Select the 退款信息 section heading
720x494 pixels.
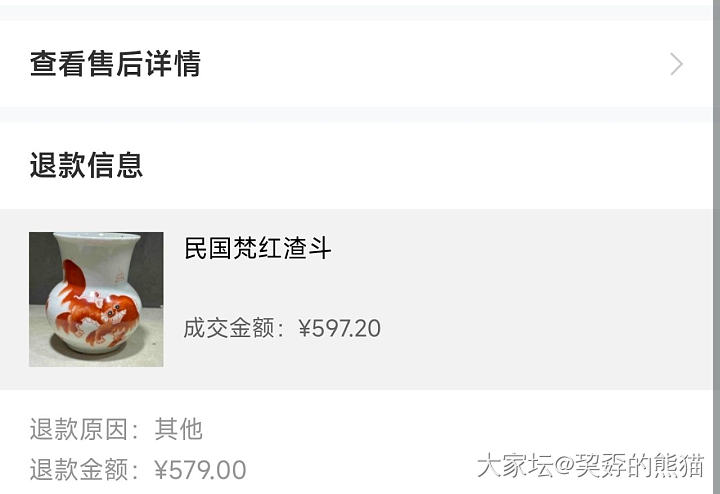pyautogui.click(x=86, y=165)
